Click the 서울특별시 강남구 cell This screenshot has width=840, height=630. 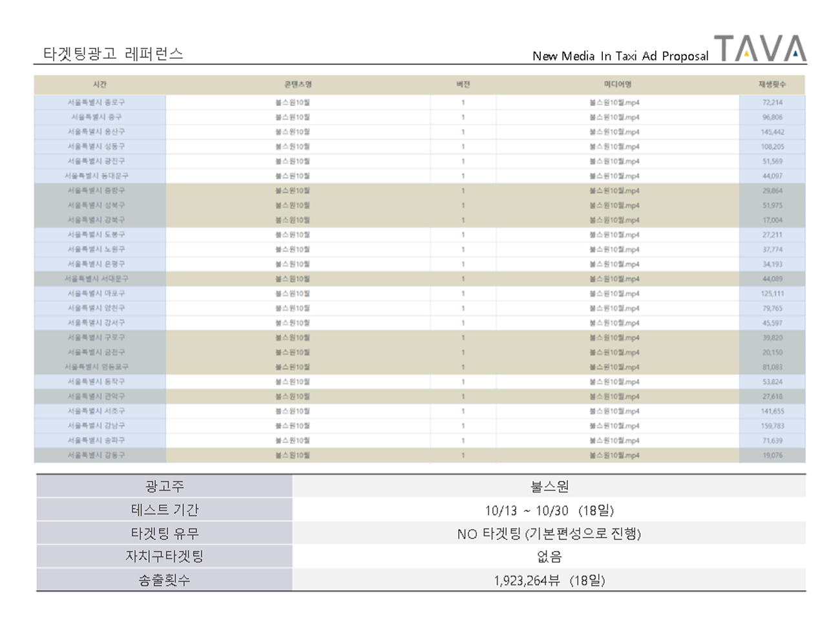click(96, 426)
